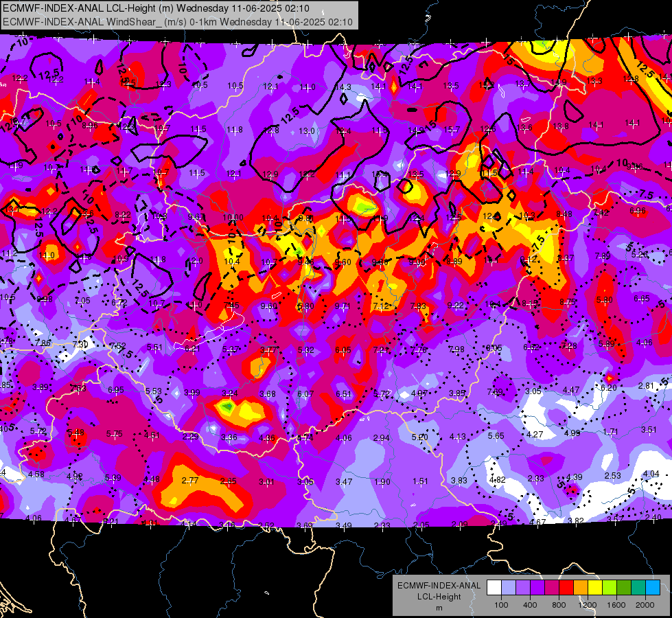The height and width of the screenshot is (618, 672).
Task: Select the white legend swatch below 100 m
Action: 494,588
